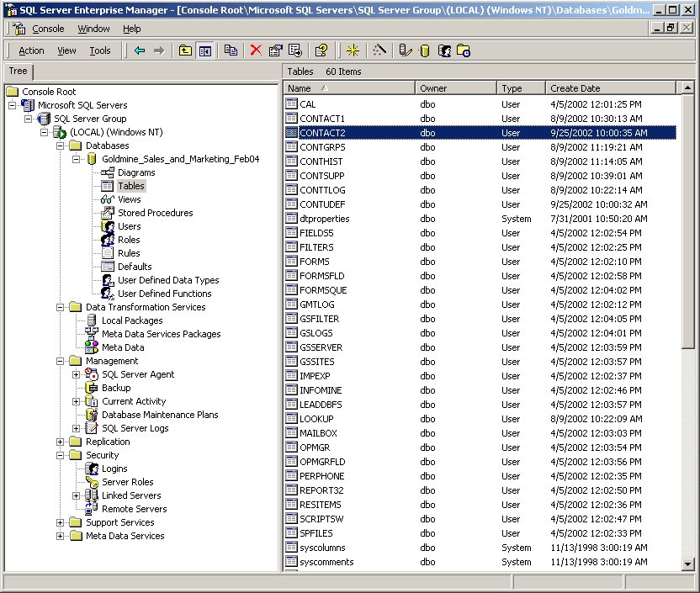Click the New Database cylinder icon
This screenshot has height=593, width=700.
(x=425, y=50)
